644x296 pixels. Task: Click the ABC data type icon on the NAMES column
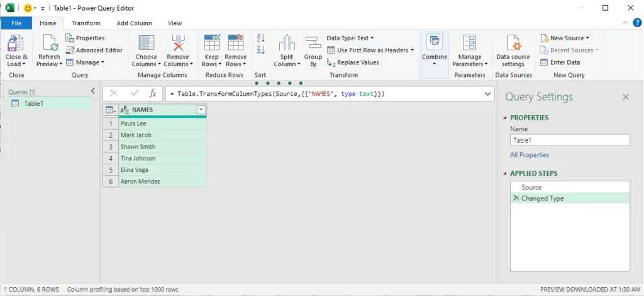125,110
